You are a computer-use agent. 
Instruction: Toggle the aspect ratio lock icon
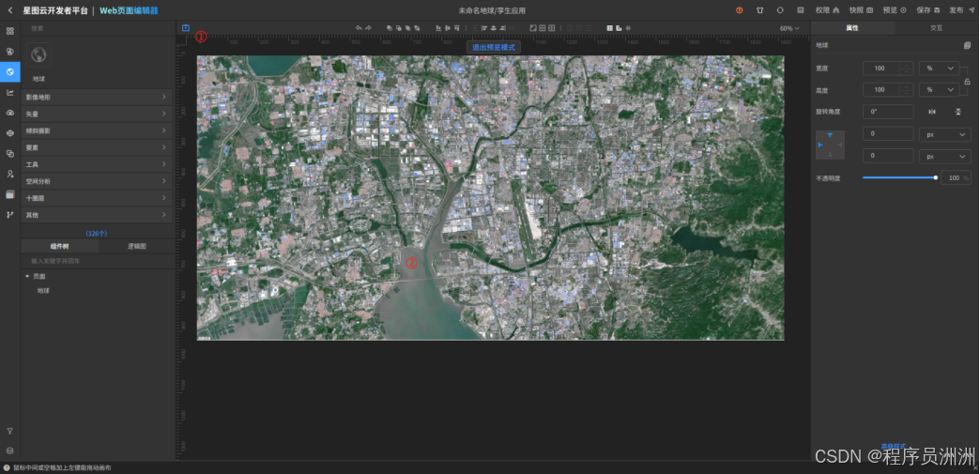pyautogui.click(x=967, y=82)
